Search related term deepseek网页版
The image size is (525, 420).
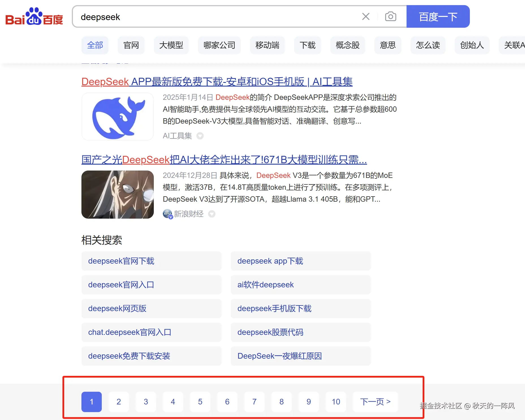152,308
